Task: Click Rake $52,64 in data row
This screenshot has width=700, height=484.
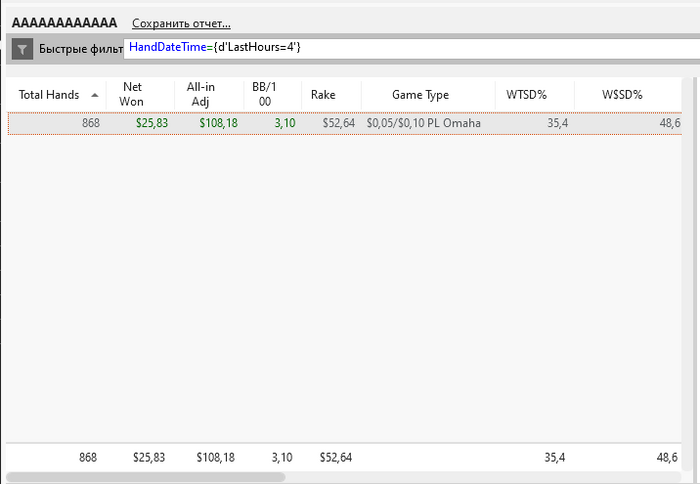Action: [339, 123]
